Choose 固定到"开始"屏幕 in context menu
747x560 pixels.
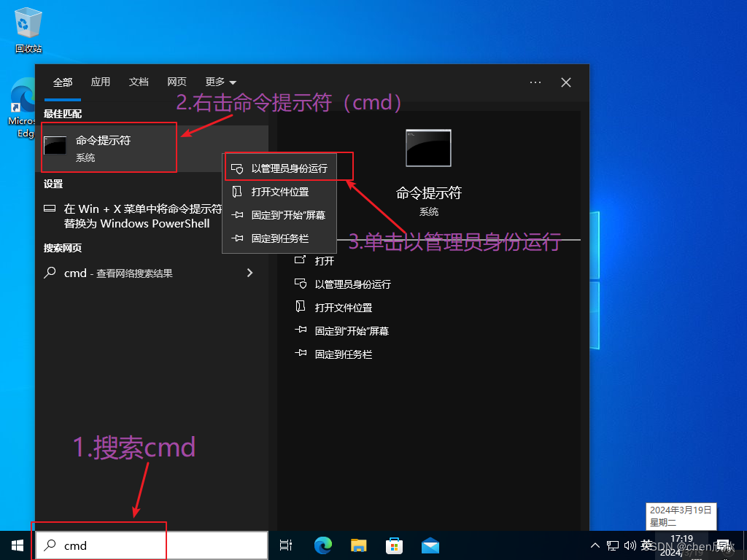point(279,215)
